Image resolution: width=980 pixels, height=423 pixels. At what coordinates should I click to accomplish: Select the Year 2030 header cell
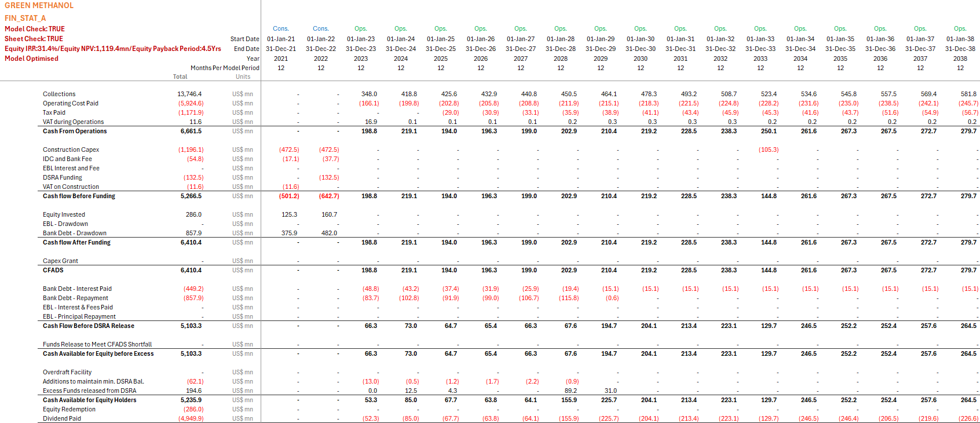640,59
